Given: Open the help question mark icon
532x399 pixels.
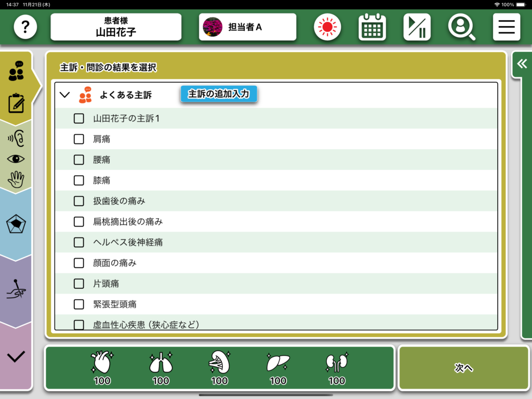Looking at the screenshot, I should coord(25,27).
